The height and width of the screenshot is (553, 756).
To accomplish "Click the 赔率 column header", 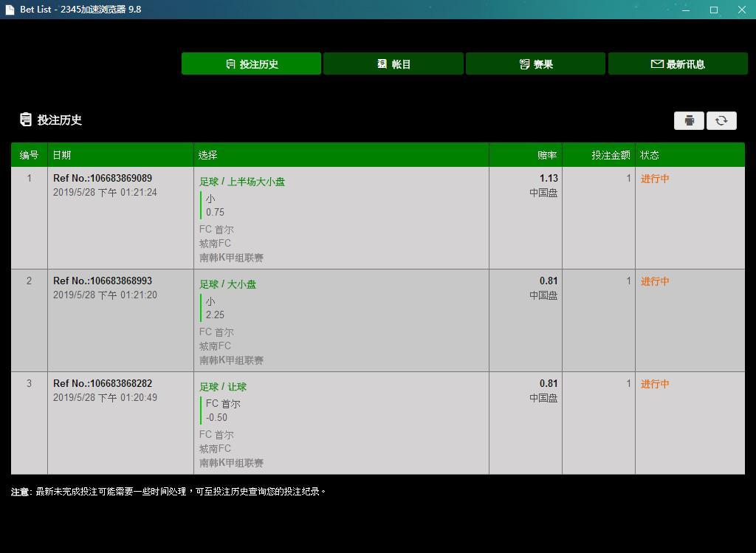I will click(x=547, y=155).
